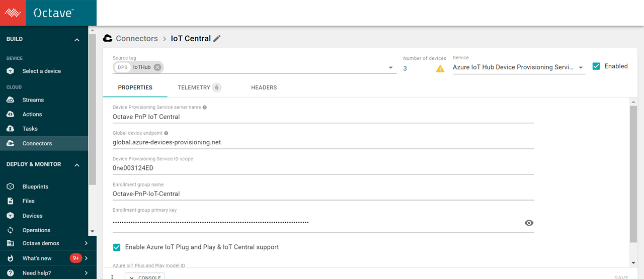Click the Global device endpoint field
The width and height of the screenshot is (644, 279).
323,142
